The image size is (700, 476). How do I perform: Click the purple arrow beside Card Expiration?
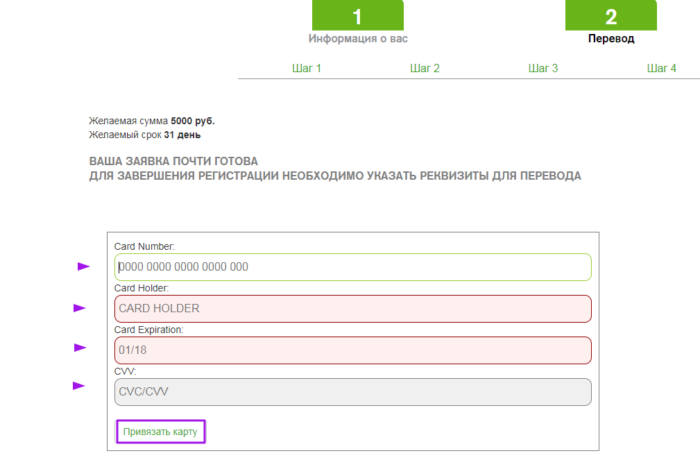(x=81, y=348)
